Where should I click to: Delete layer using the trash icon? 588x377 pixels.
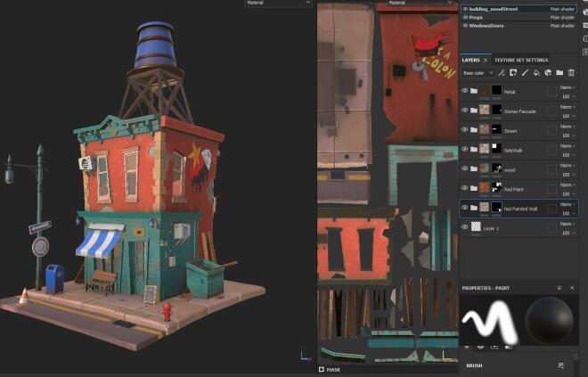tap(571, 72)
